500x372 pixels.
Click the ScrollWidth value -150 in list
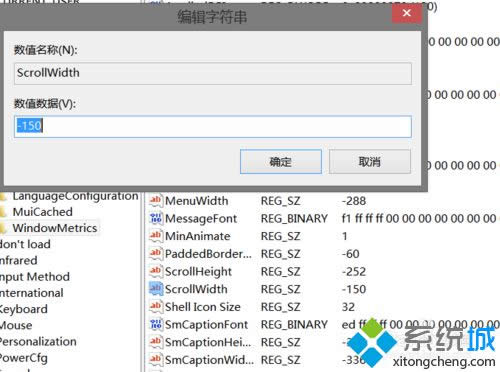pos(354,289)
